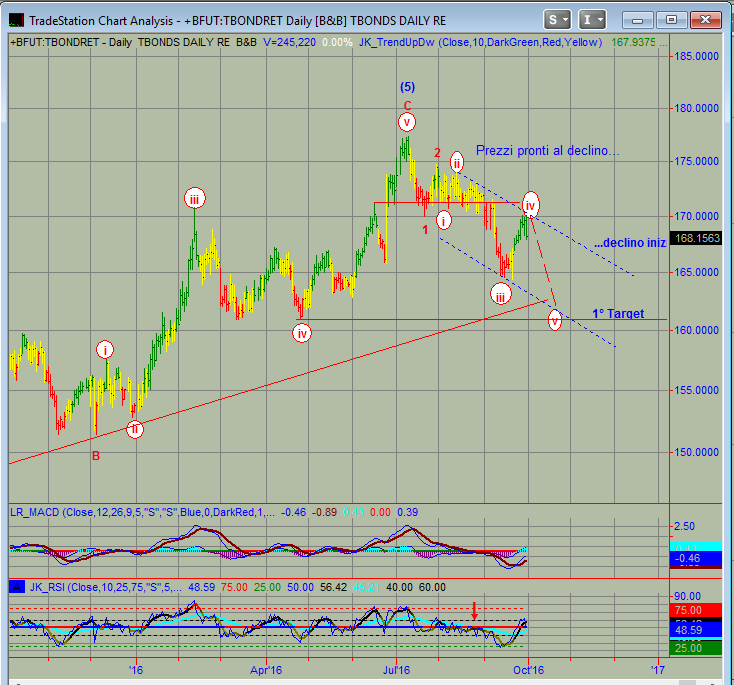Select the blue (5) wave label

[407, 87]
